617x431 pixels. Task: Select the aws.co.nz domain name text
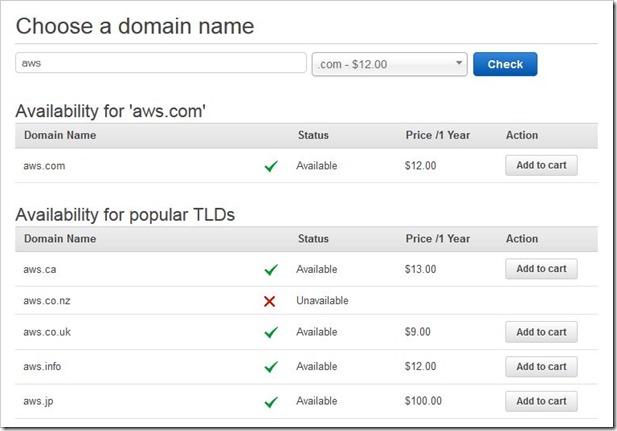tap(46, 301)
